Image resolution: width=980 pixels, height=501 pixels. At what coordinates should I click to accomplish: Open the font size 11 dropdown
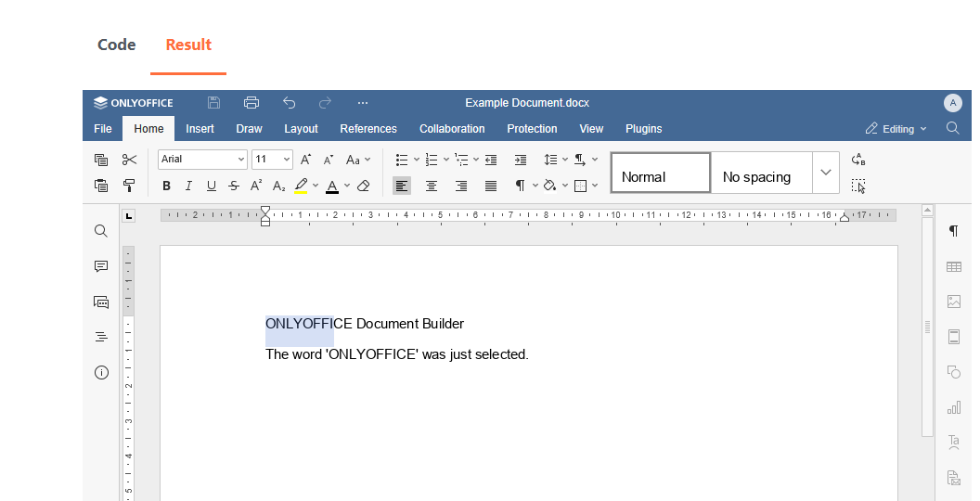(x=286, y=160)
